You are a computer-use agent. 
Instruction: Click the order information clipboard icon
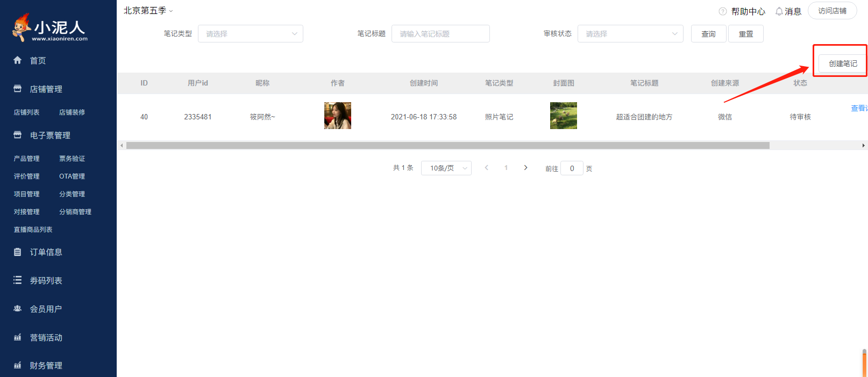pyautogui.click(x=18, y=252)
